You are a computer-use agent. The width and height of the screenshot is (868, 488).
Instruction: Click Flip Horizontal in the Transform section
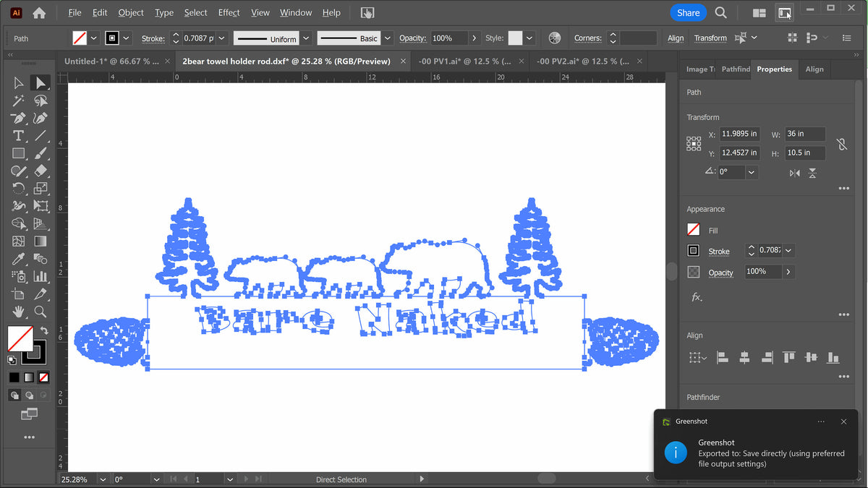(x=795, y=173)
